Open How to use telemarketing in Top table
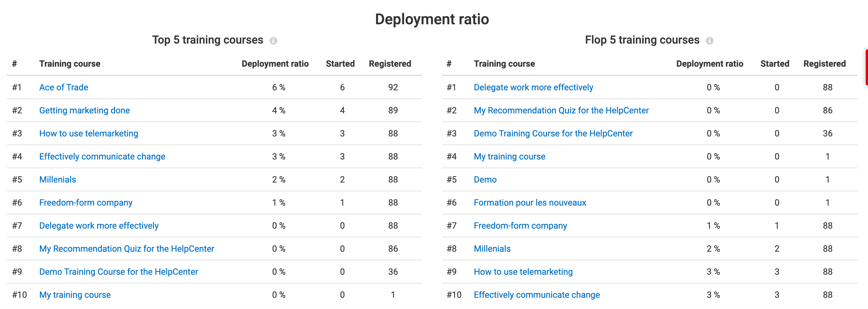Image resolution: width=868 pixels, height=309 pixels. (x=88, y=133)
